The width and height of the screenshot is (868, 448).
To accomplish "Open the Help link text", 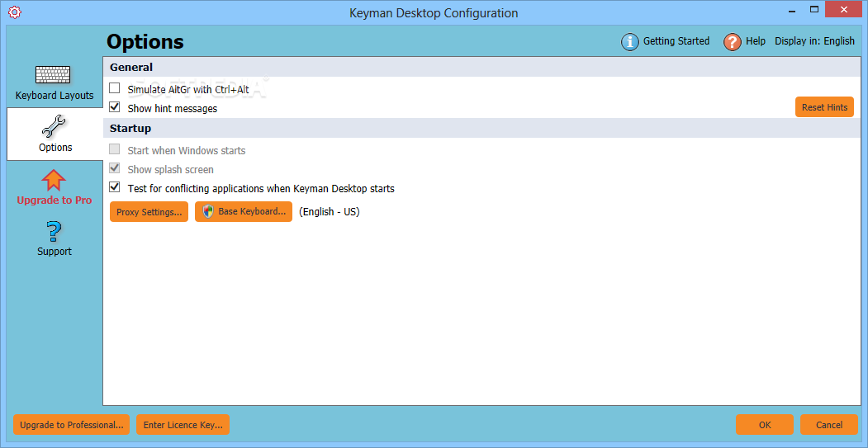I will 756,41.
